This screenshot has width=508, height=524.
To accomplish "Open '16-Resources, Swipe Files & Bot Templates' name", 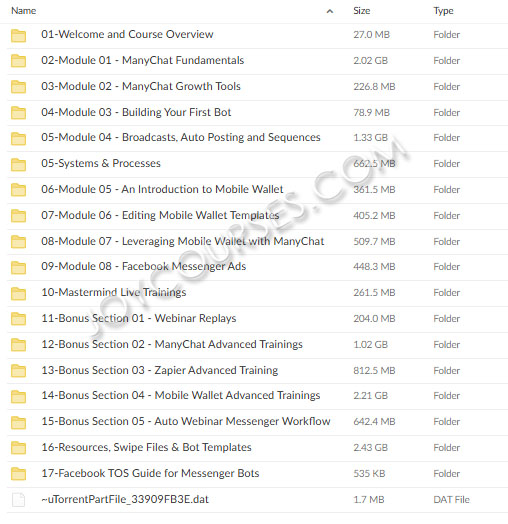I will tap(146, 447).
